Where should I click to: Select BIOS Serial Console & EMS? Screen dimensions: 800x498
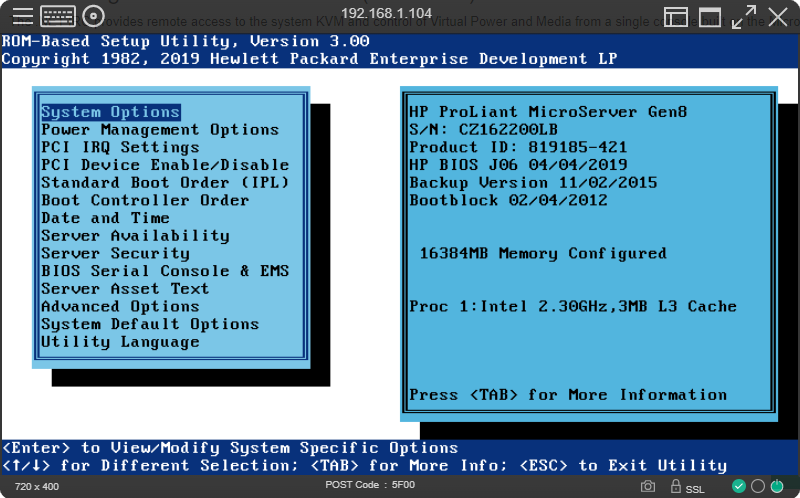[x=165, y=271]
